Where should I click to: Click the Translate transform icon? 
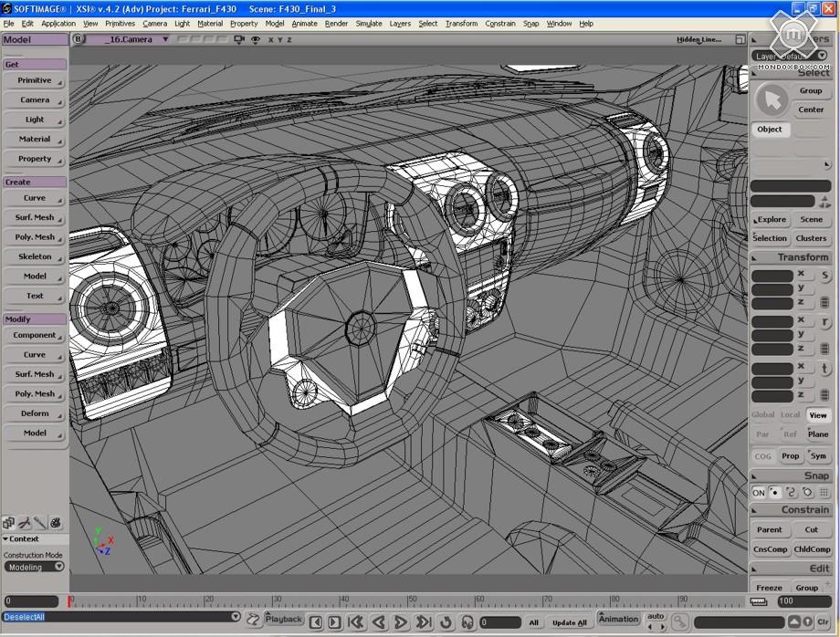824,369
